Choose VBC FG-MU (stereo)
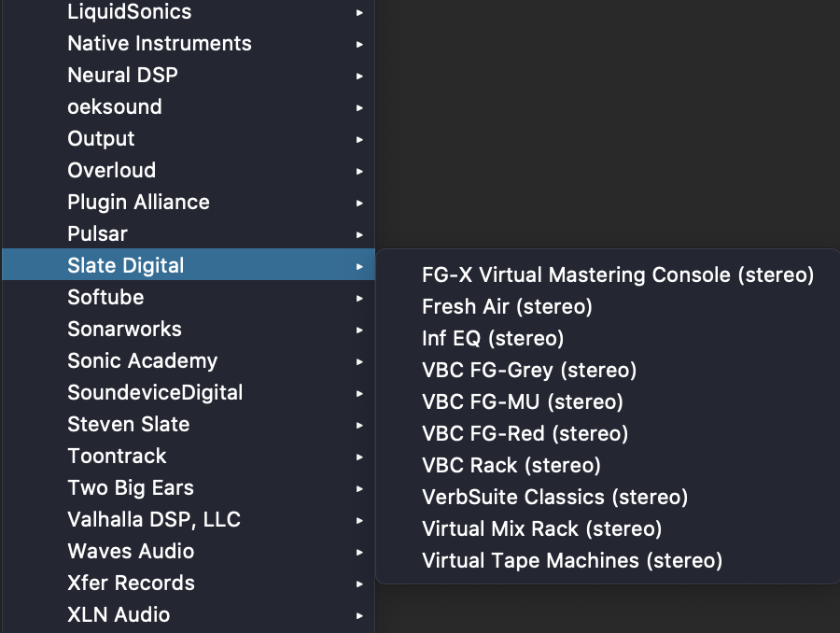Viewport: 840px width, 633px height. [608, 402]
